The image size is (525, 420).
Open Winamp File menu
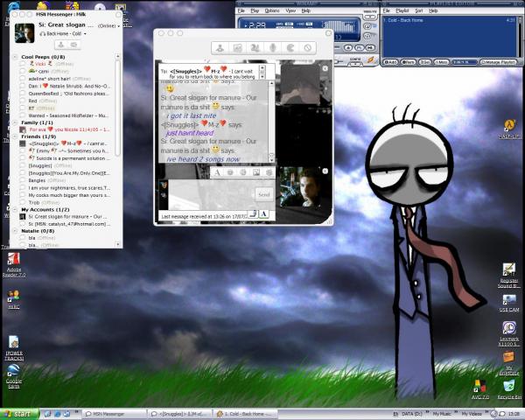tap(241, 10)
